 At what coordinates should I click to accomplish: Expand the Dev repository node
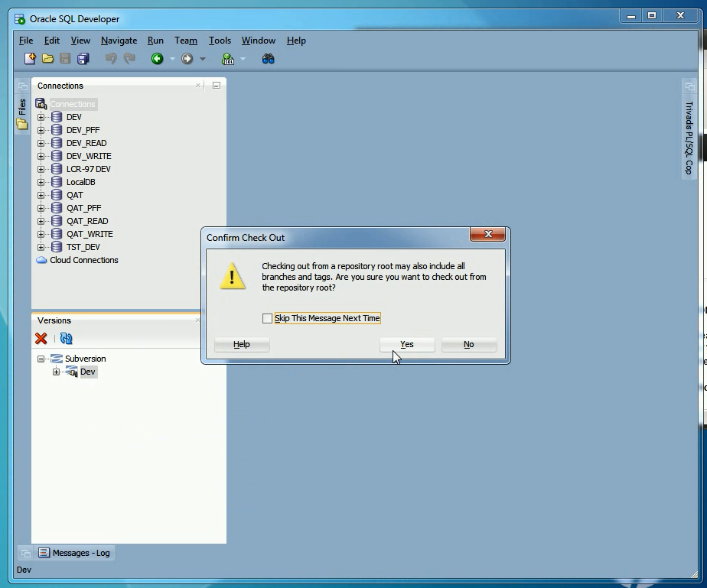(x=56, y=372)
